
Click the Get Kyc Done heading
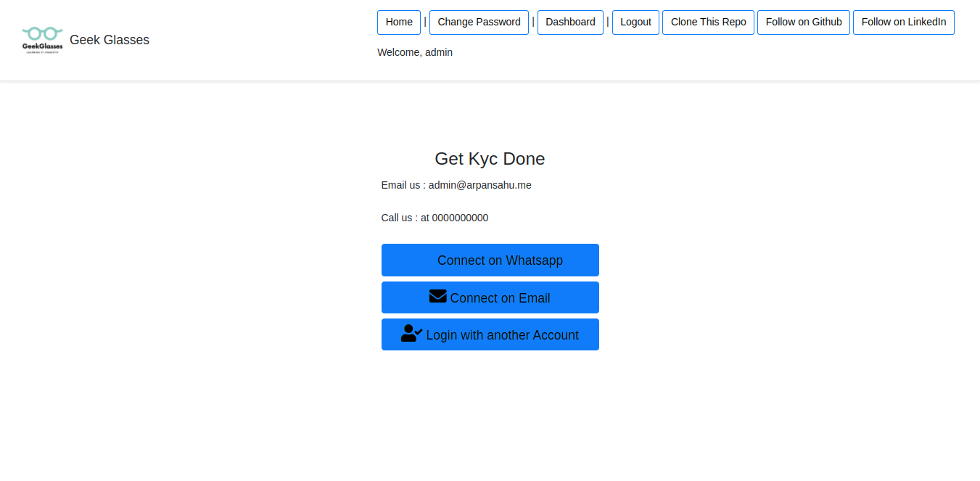point(490,159)
